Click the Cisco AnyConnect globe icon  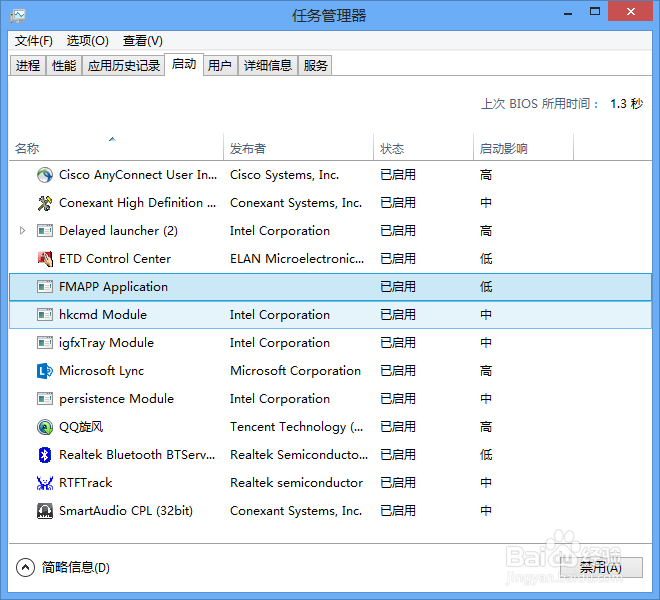(45, 175)
